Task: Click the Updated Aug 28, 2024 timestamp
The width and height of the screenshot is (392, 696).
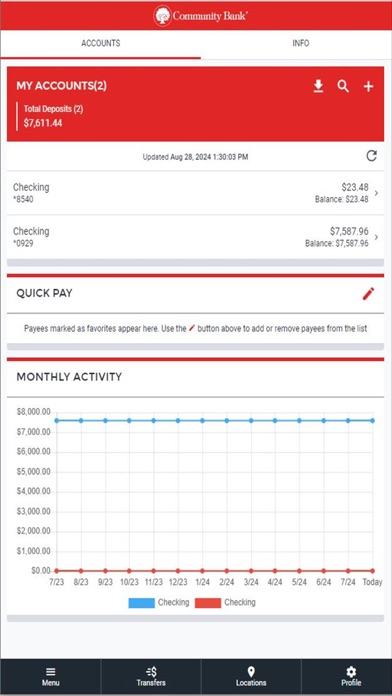Action: click(195, 157)
